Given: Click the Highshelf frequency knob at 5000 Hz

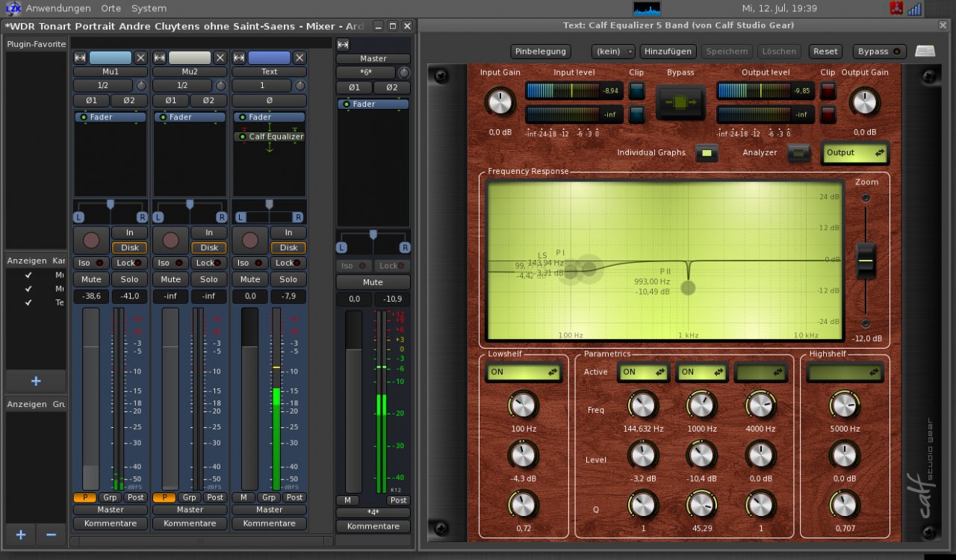Looking at the screenshot, I should coord(845,405).
